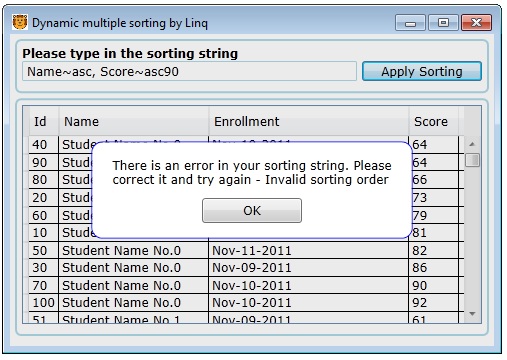
Task: Click the tiger app icon in title bar
Action: 20,22
